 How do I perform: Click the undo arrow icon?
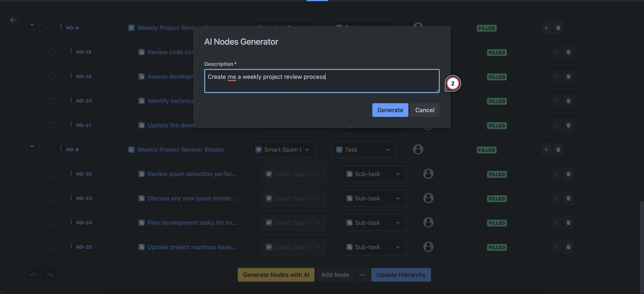(34, 275)
